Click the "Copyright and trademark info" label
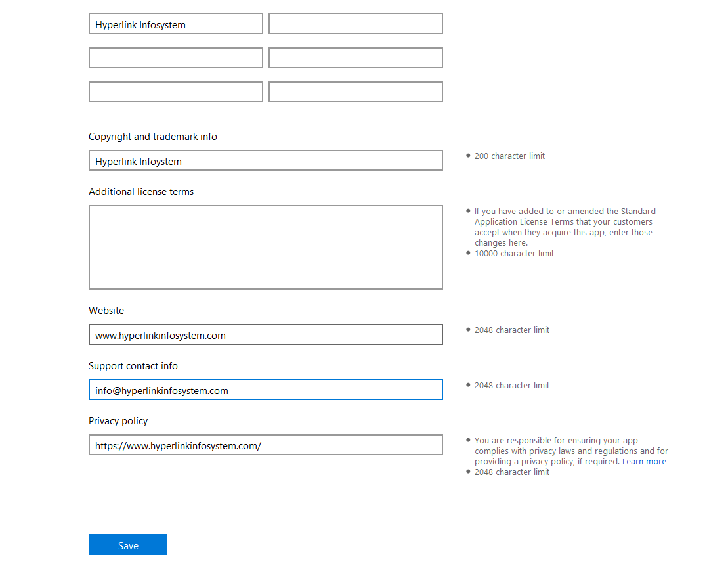This screenshot has width=728, height=584. pos(153,137)
